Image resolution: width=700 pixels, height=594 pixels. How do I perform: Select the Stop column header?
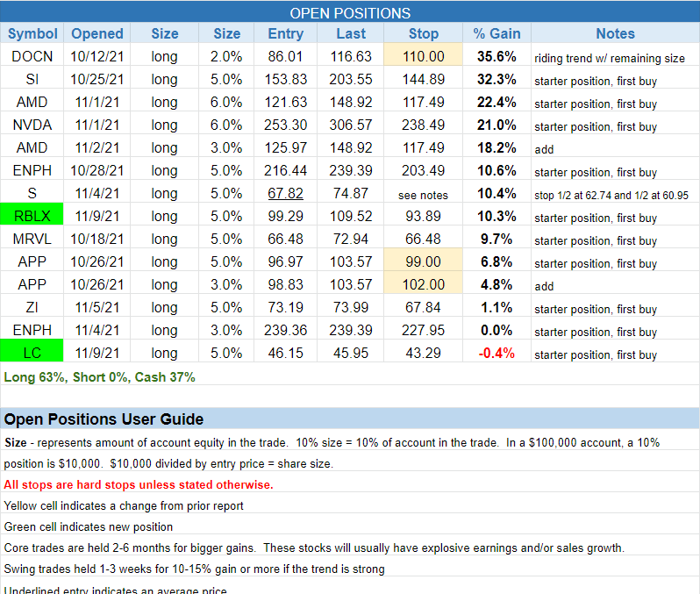tap(423, 33)
